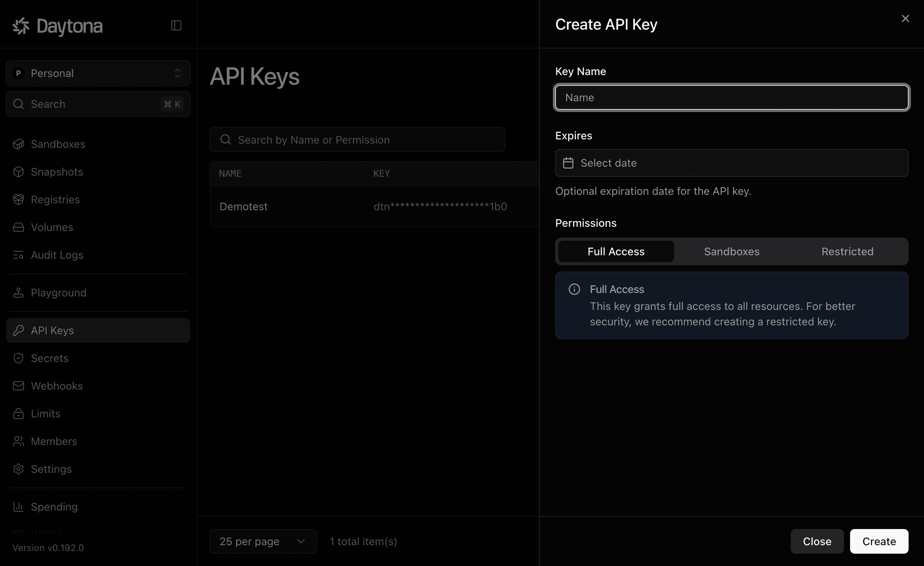Click the magnifier icon in API keys search
The height and width of the screenshot is (566, 924).
point(226,139)
